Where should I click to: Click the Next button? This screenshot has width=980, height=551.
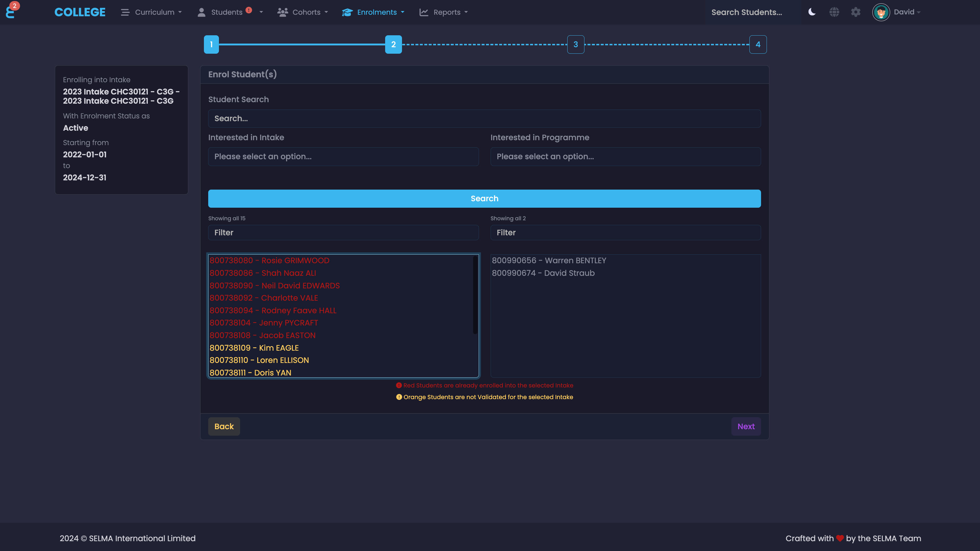pyautogui.click(x=746, y=426)
